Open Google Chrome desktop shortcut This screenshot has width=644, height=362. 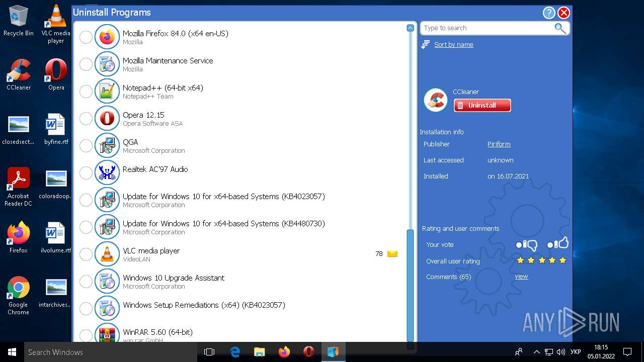(19, 296)
